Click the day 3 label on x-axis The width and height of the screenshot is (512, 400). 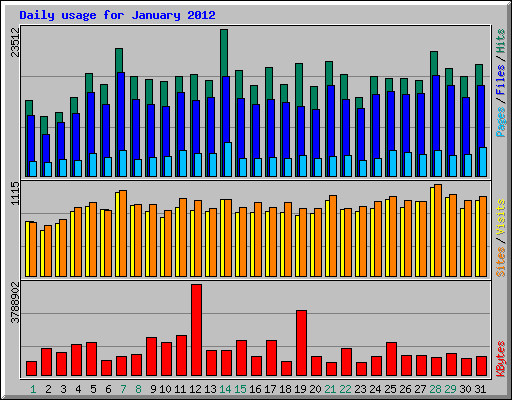(63, 389)
